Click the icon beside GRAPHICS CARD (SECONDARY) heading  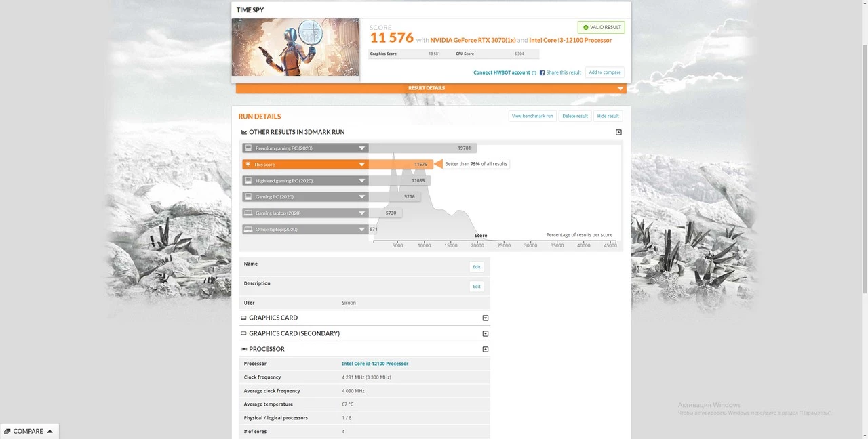coord(243,333)
